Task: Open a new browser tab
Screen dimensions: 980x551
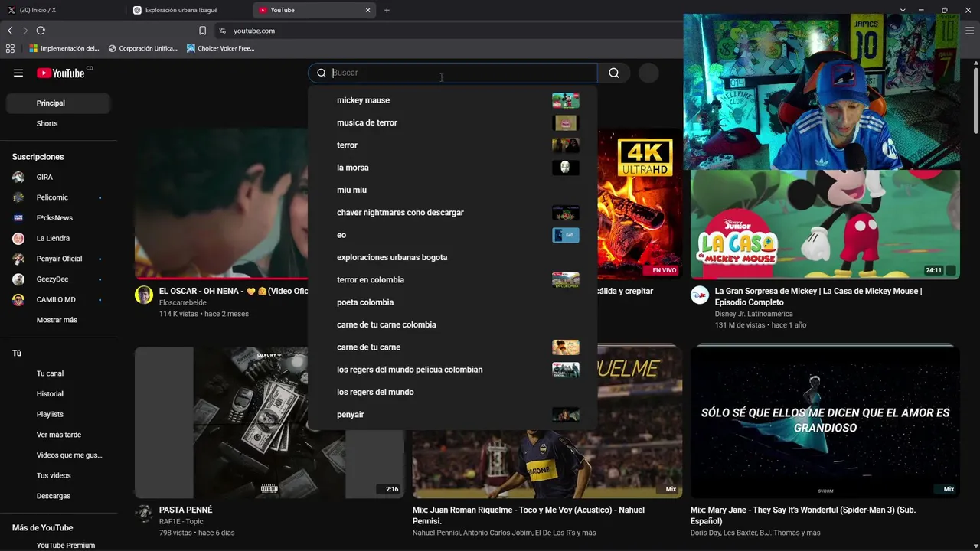Action: point(387,10)
